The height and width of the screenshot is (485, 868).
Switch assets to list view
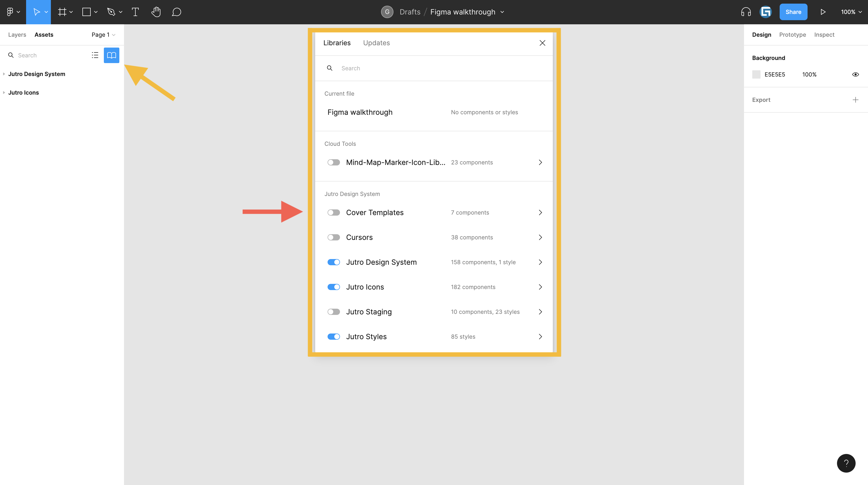pos(95,55)
